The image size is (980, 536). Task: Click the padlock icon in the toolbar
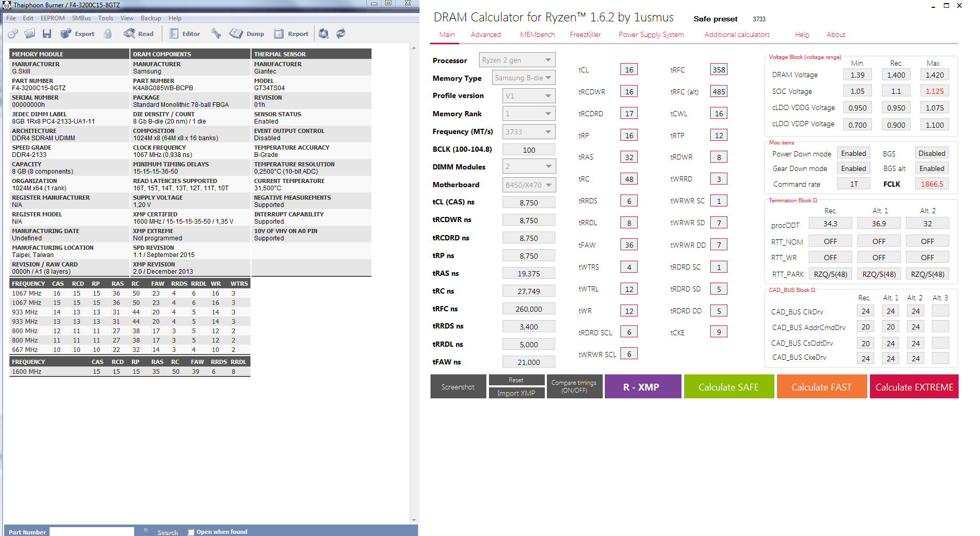pyautogui.click(x=108, y=34)
